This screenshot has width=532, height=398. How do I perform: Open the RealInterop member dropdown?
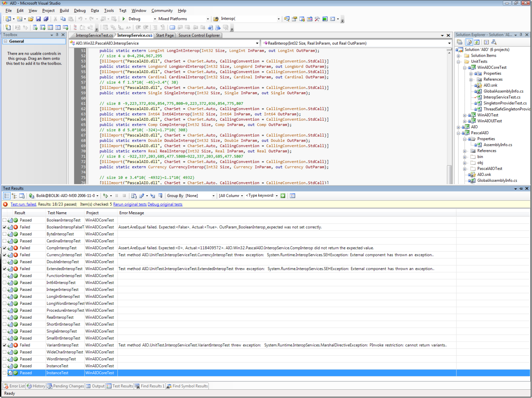coord(449,43)
